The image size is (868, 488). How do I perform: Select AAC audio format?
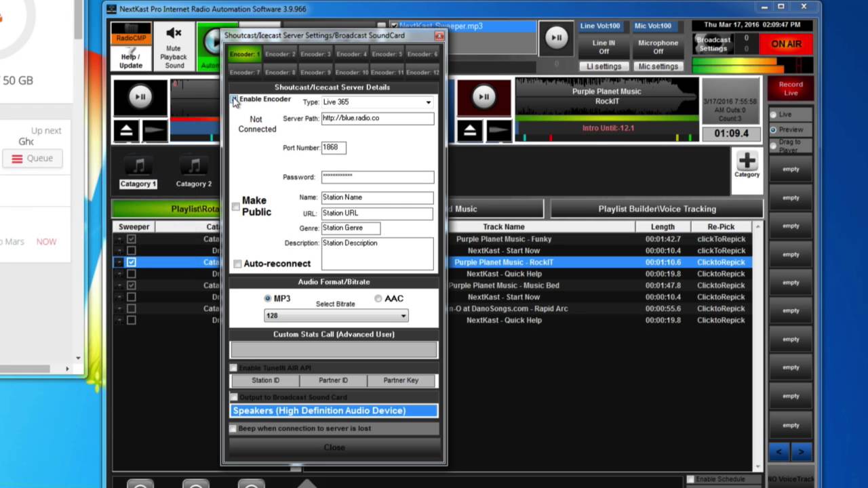tap(378, 298)
